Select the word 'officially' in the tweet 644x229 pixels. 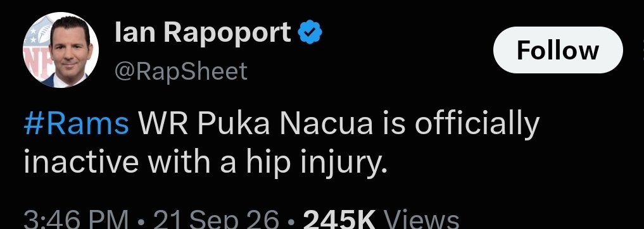coord(476,124)
